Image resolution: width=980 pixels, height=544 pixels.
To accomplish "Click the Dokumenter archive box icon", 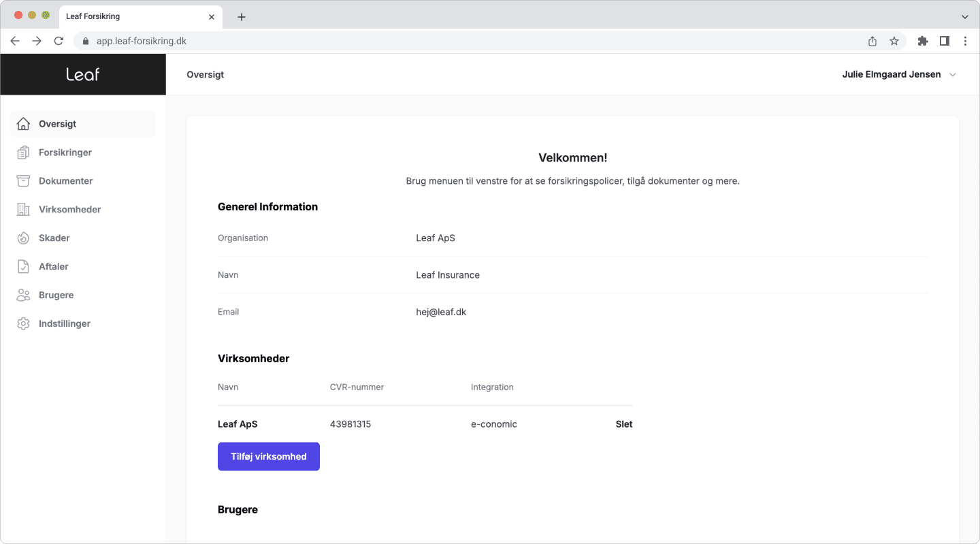I will (23, 181).
